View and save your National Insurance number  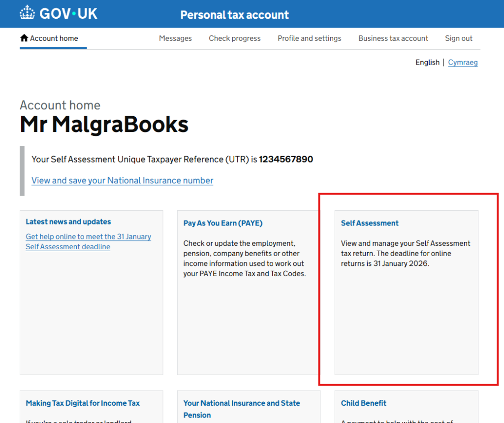pos(122,181)
